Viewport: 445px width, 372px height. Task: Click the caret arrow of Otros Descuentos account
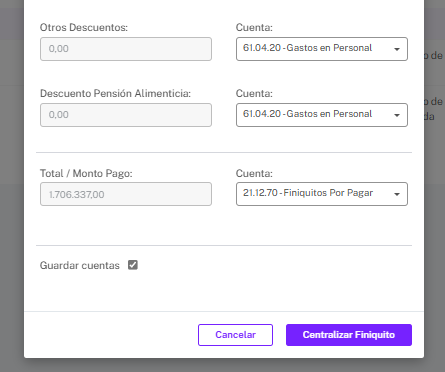(397, 49)
